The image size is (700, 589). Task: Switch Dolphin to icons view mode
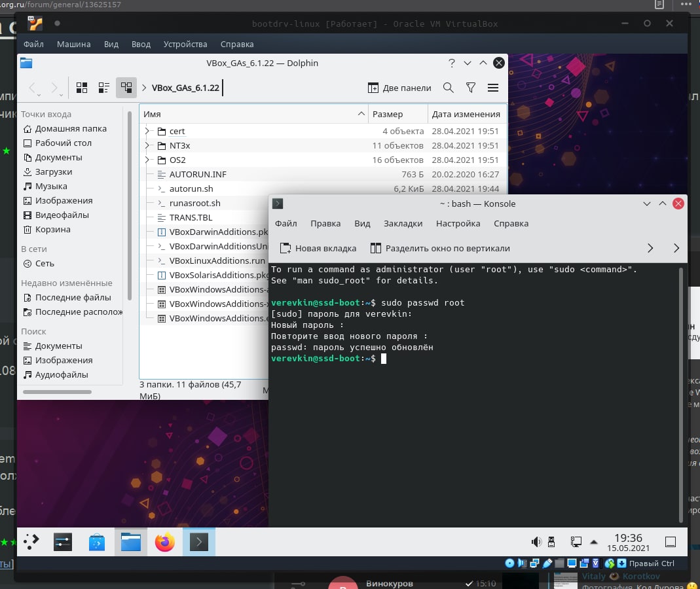(x=82, y=88)
